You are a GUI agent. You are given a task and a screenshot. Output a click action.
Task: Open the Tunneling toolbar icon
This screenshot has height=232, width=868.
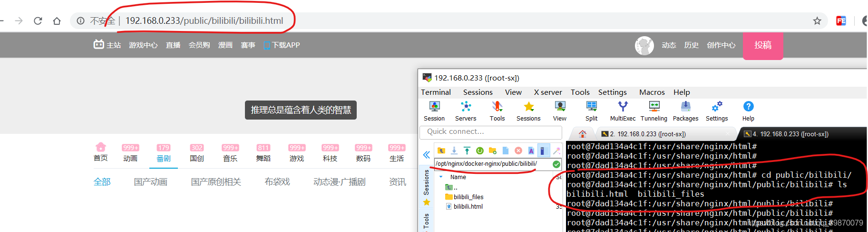coord(654,111)
